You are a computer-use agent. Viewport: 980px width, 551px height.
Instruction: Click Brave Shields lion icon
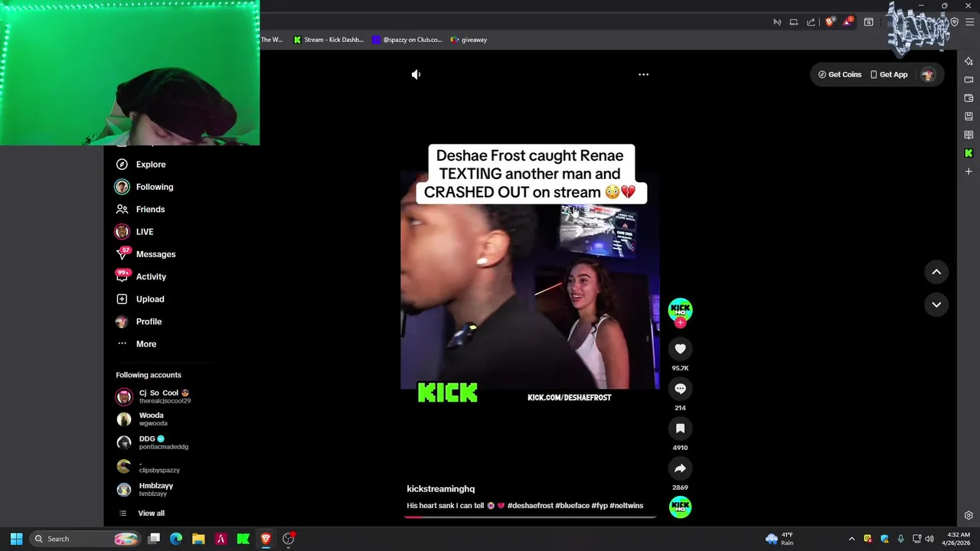(x=829, y=22)
